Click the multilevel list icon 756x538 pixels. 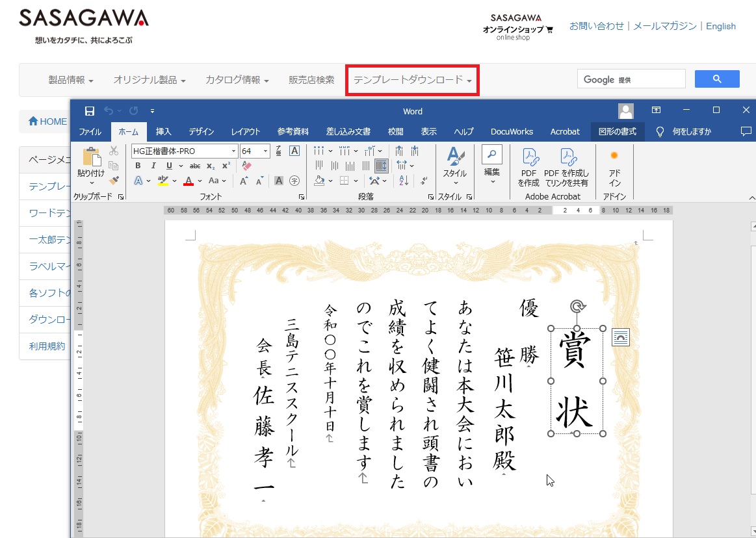pyautogui.click(x=370, y=151)
